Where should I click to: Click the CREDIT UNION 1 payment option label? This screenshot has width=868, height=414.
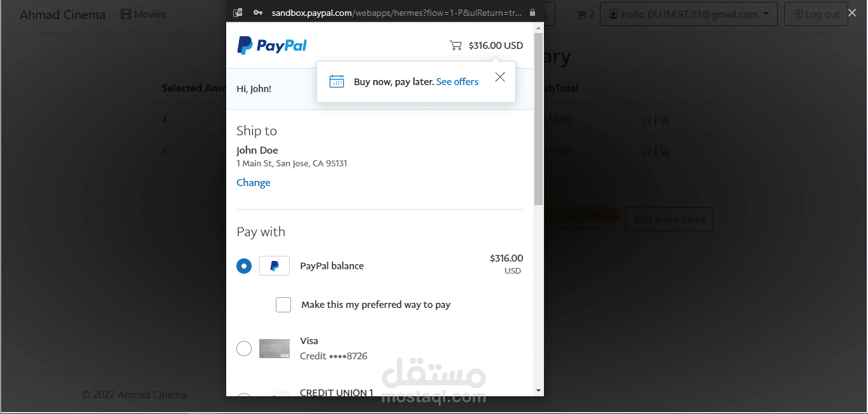(337, 393)
